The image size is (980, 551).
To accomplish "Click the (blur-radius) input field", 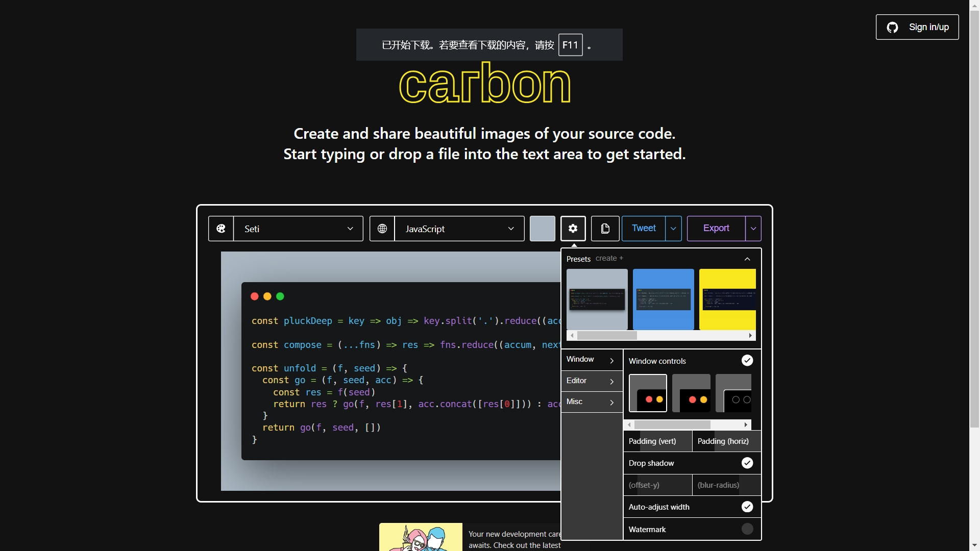I will pyautogui.click(x=727, y=485).
